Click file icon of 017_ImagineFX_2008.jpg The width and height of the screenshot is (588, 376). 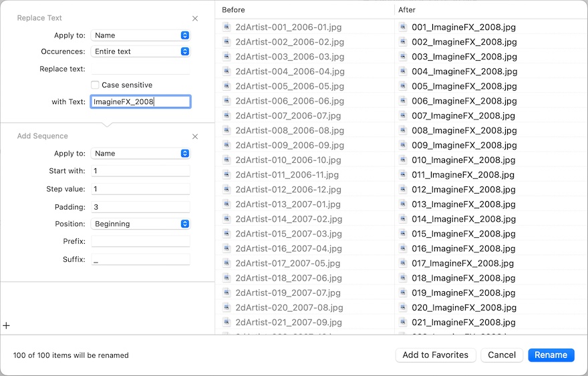point(403,263)
